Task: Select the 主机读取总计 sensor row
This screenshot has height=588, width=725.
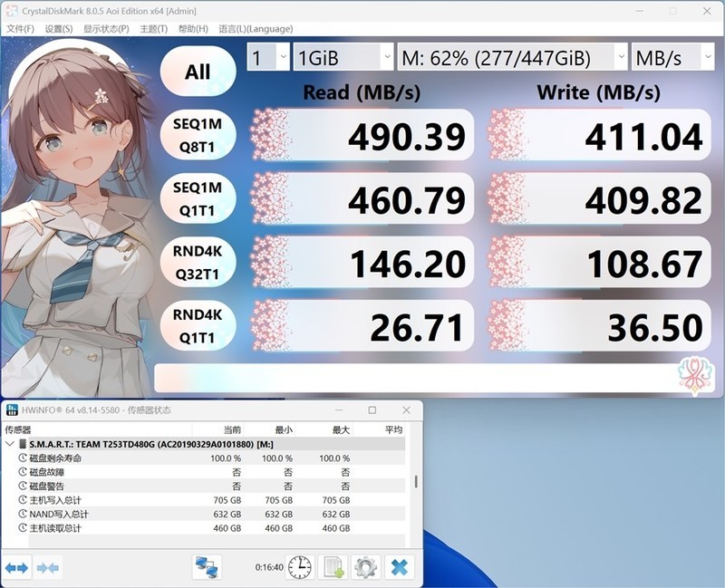Action: click(203, 528)
